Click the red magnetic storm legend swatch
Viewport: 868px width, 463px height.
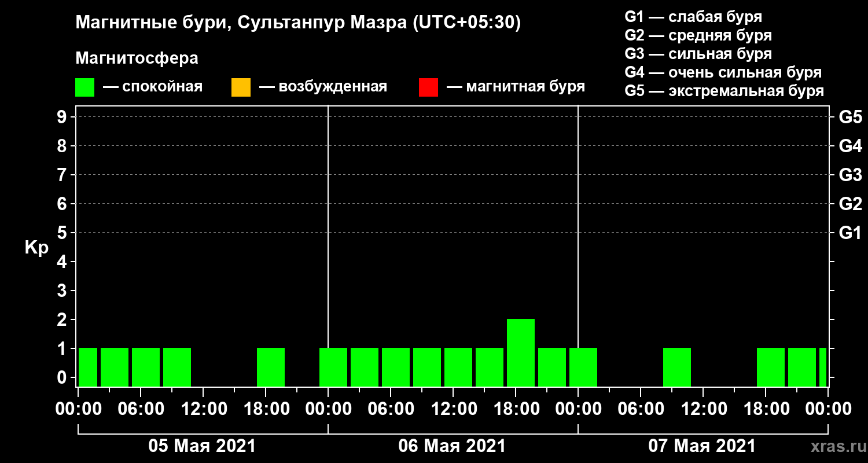coord(428,87)
